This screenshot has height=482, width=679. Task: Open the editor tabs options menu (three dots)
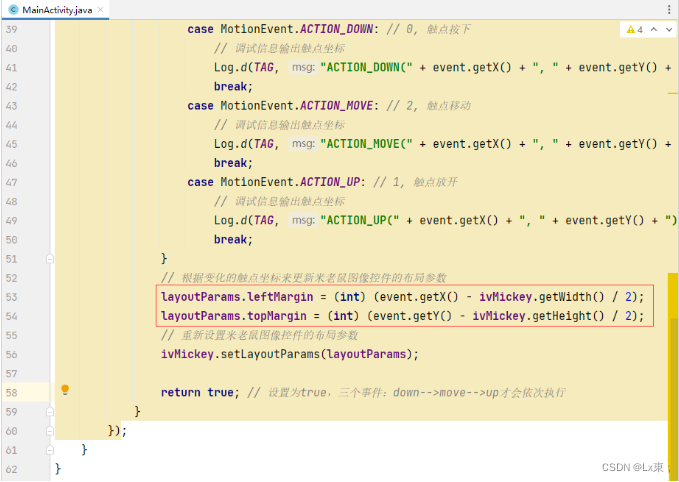669,10
